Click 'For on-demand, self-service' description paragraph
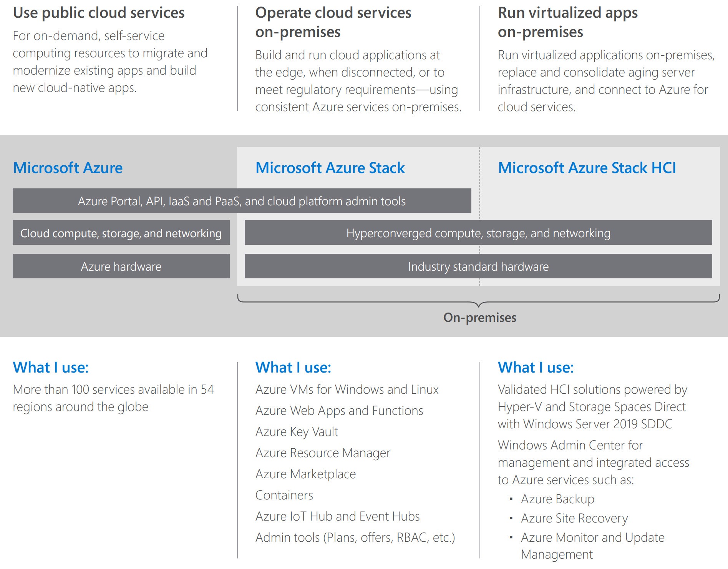Screen dimensions: 728x569 pyautogui.click(x=110, y=62)
